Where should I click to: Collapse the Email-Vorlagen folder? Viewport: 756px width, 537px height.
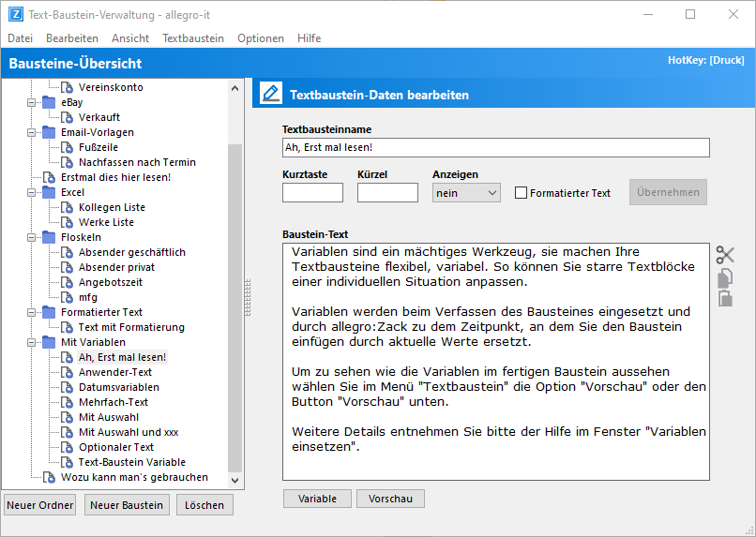(31, 132)
